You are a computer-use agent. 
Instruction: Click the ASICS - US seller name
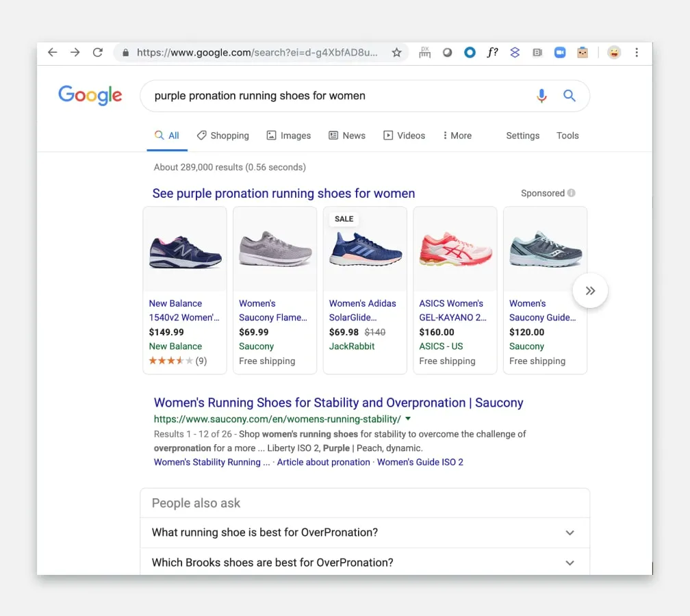pos(441,346)
